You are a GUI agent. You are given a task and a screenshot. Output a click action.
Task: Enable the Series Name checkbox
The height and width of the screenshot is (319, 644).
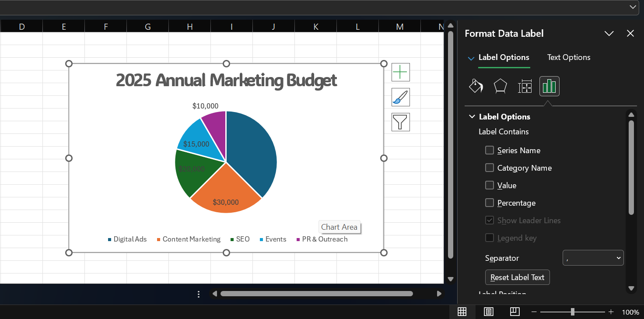(490, 150)
